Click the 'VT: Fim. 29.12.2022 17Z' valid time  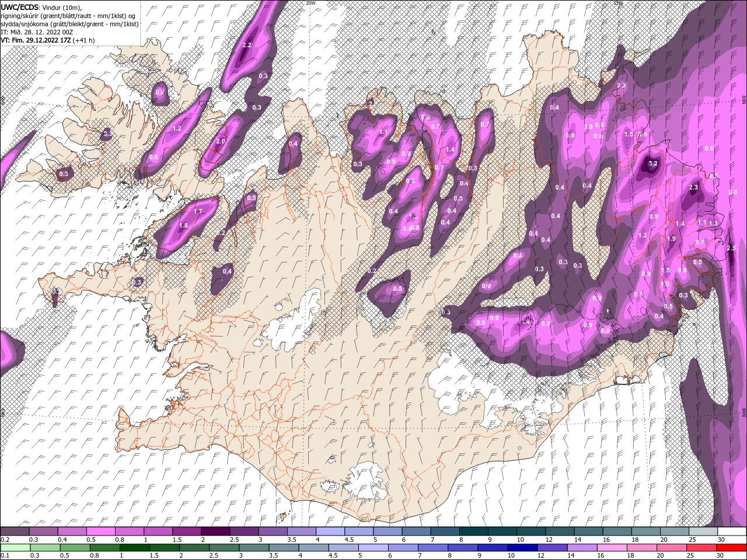(x=36, y=40)
